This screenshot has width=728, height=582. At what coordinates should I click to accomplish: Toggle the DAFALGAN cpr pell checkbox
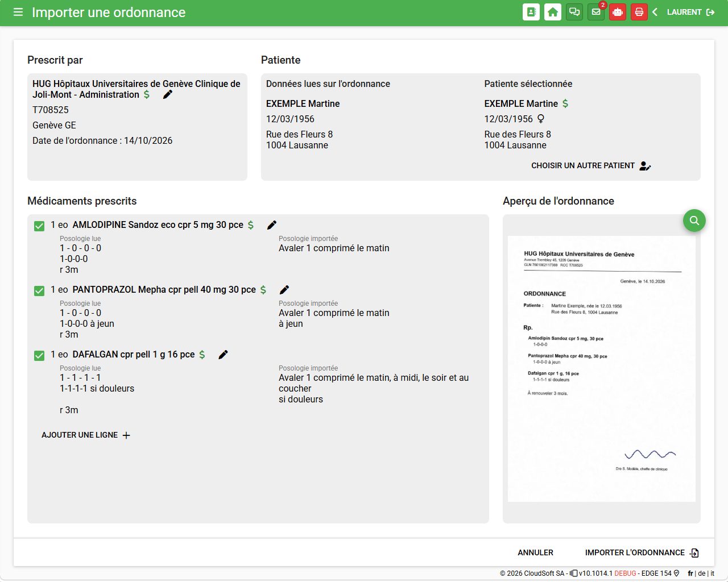coord(39,355)
